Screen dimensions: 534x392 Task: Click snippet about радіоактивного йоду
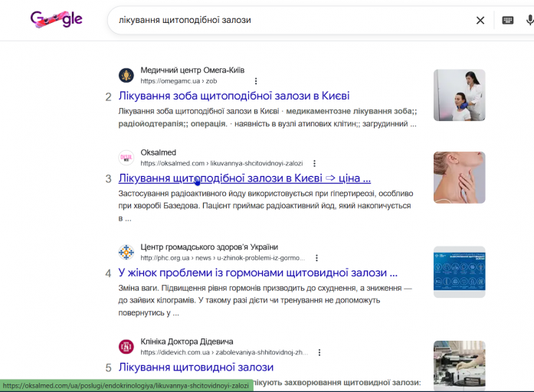[x=266, y=206]
